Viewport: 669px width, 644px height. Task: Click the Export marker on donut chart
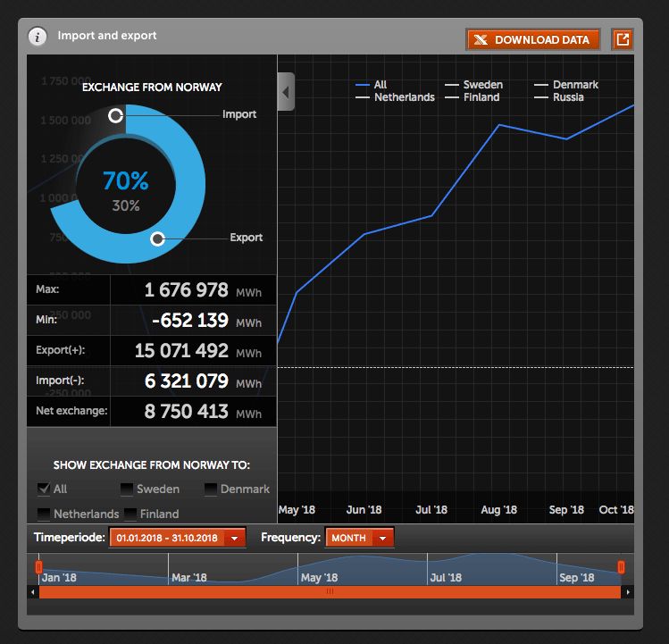[x=157, y=238]
